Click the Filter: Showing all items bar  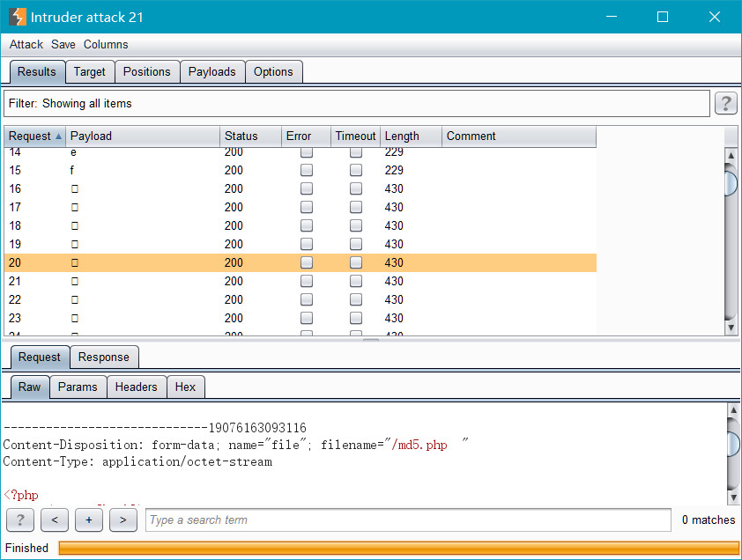pos(357,104)
